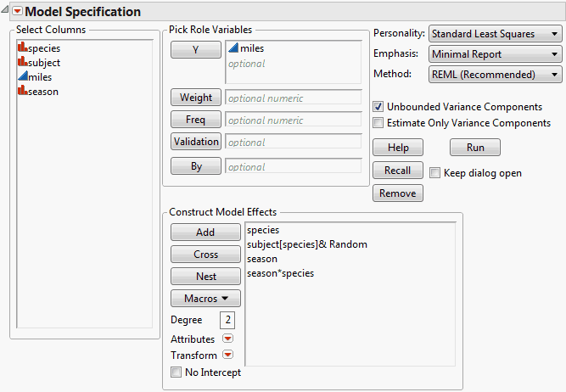
Task: Tick the No Intercept checkbox
Action: (176, 372)
